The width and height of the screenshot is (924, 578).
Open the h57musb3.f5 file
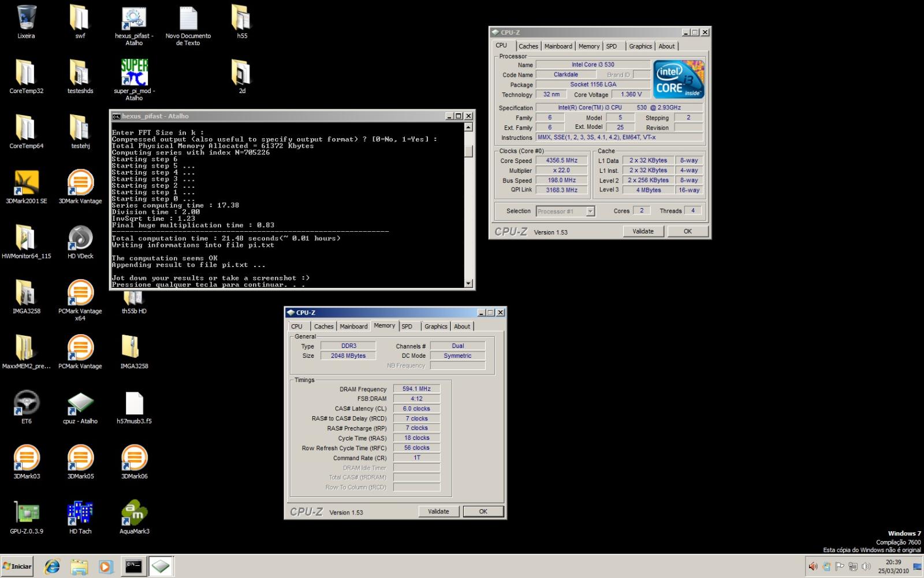coord(134,406)
